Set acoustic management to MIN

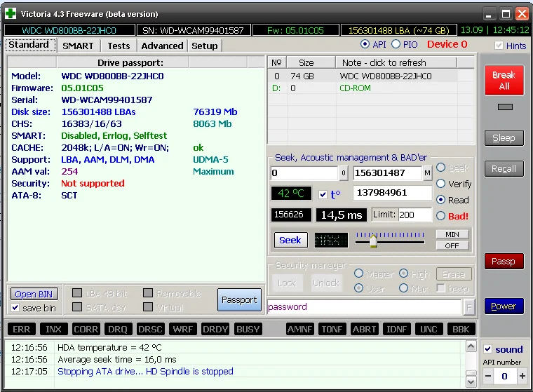coord(452,234)
